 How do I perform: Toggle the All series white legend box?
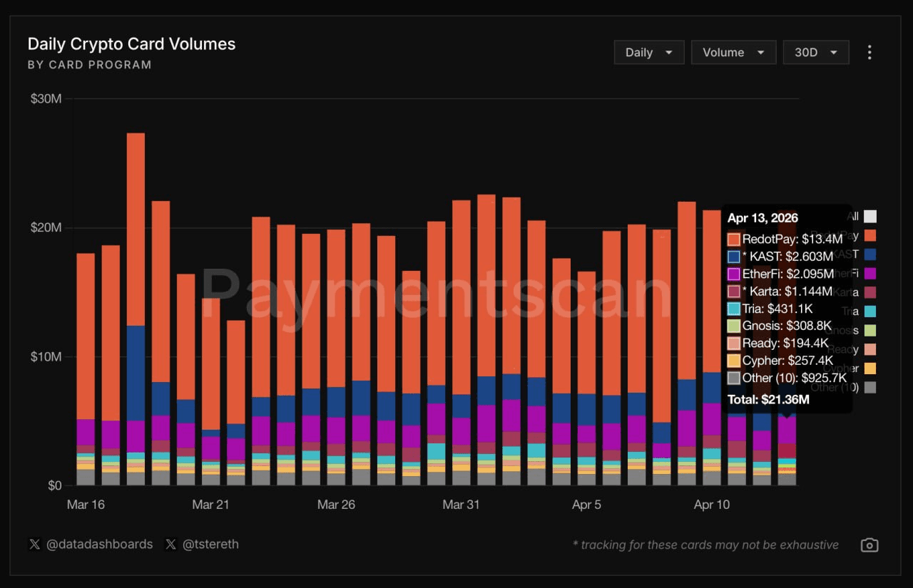869,217
